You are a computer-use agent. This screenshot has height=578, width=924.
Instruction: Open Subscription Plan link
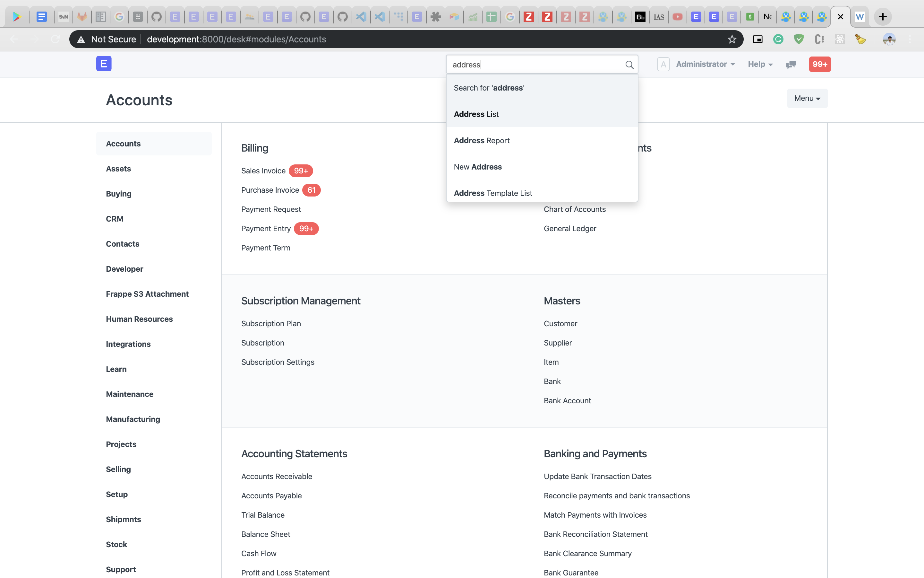[271, 323]
